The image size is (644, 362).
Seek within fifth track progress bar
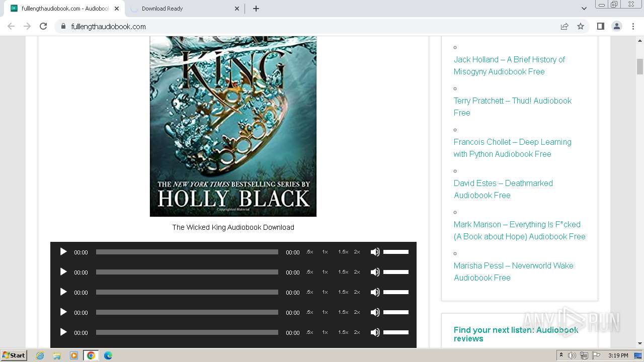coord(187,332)
